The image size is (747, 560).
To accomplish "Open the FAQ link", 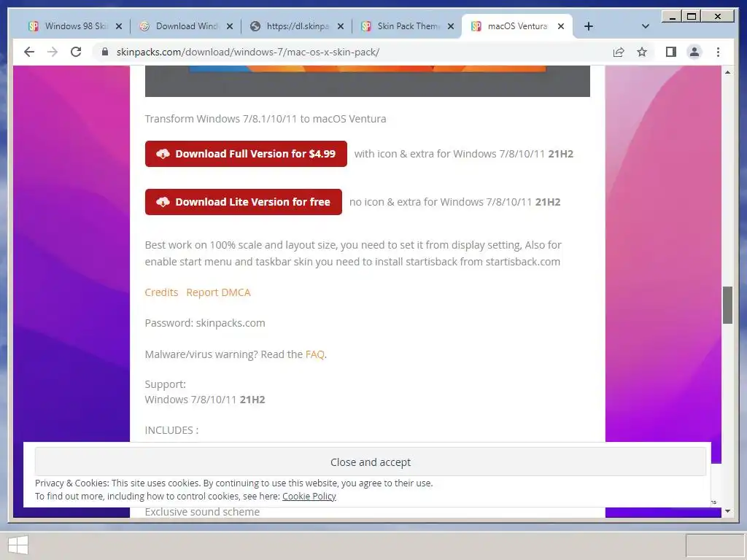I will [x=315, y=354].
